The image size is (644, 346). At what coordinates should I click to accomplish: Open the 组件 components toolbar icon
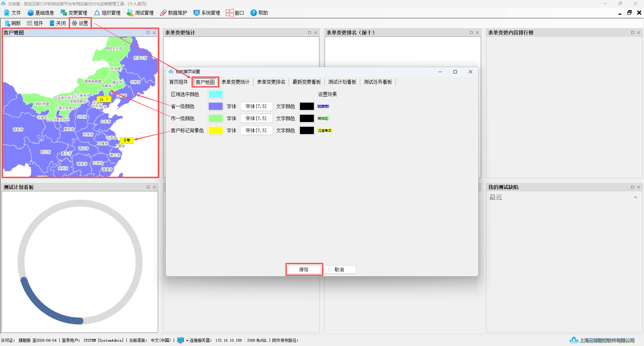(30, 23)
